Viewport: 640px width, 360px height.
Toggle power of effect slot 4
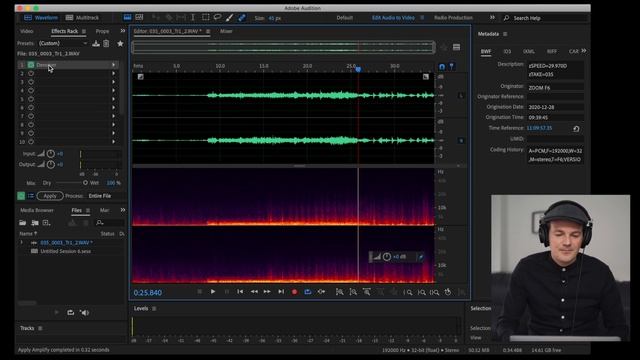[31, 91]
